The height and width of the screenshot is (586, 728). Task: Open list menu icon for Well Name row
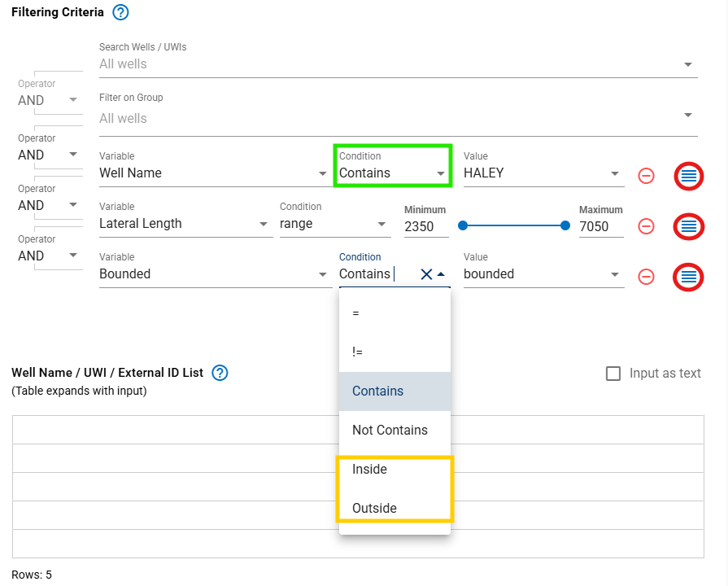689,176
